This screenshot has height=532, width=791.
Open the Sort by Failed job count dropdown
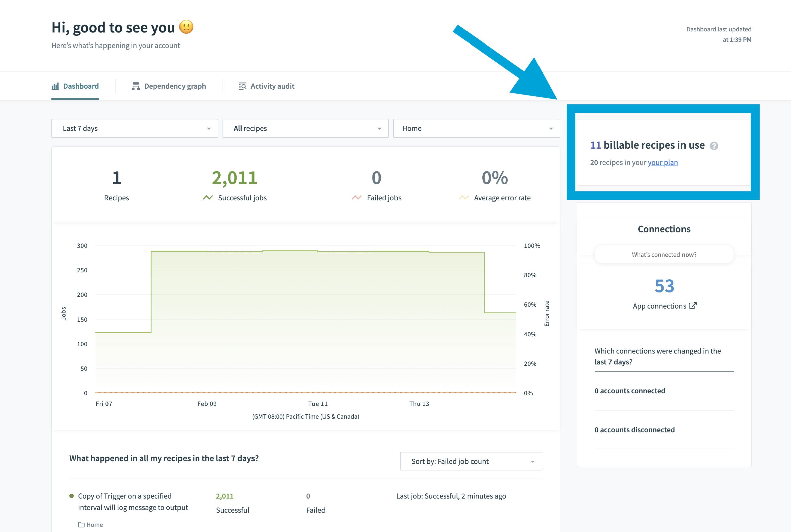click(x=471, y=461)
